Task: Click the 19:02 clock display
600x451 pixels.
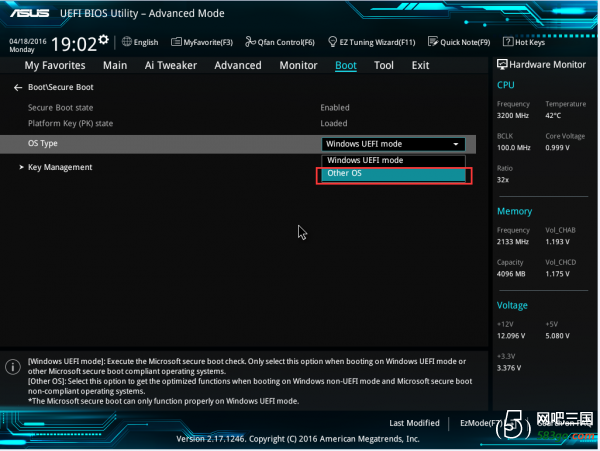Action: tap(74, 44)
